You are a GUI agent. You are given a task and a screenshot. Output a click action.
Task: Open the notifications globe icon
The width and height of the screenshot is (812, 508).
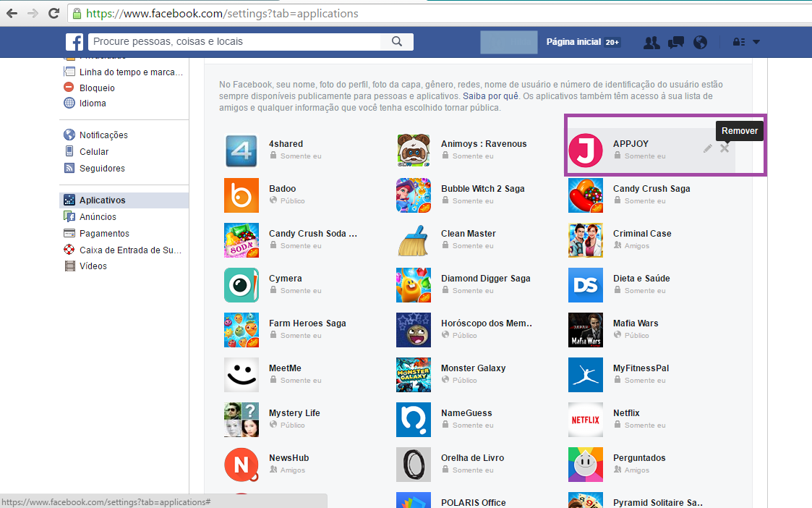tap(700, 42)
